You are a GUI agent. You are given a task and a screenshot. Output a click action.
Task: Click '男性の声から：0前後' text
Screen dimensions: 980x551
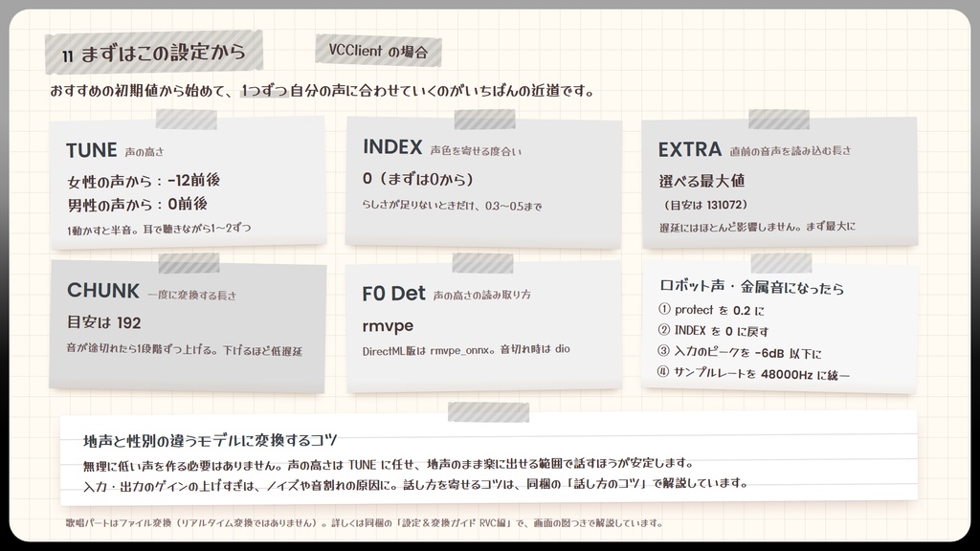click(138, 205)
